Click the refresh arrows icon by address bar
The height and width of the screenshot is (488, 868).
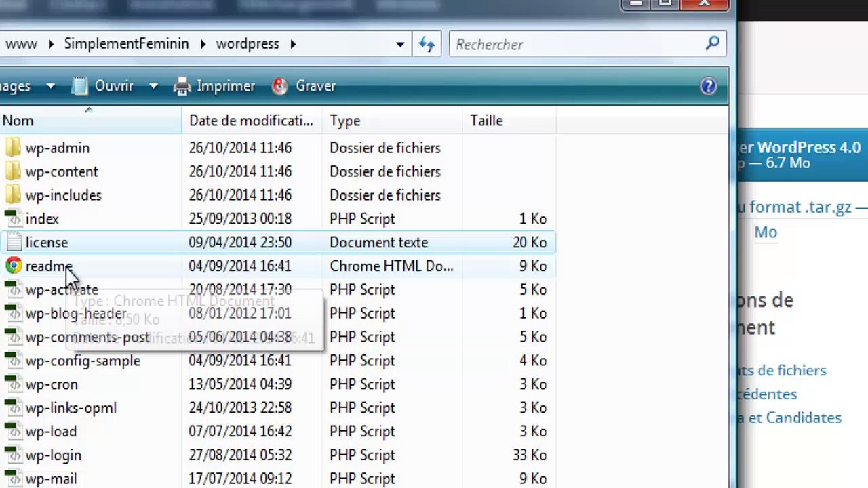point(426,45)
